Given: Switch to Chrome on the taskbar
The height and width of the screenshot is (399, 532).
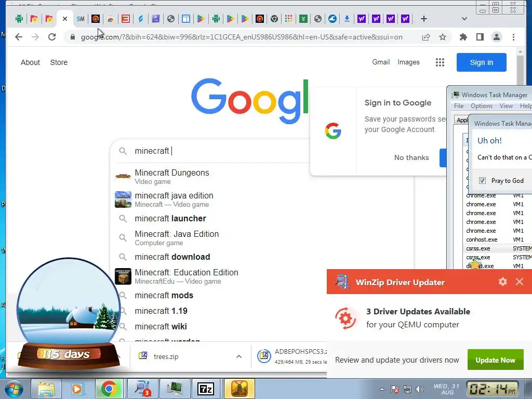Looking at the screenshot, I should coord(109,389).
